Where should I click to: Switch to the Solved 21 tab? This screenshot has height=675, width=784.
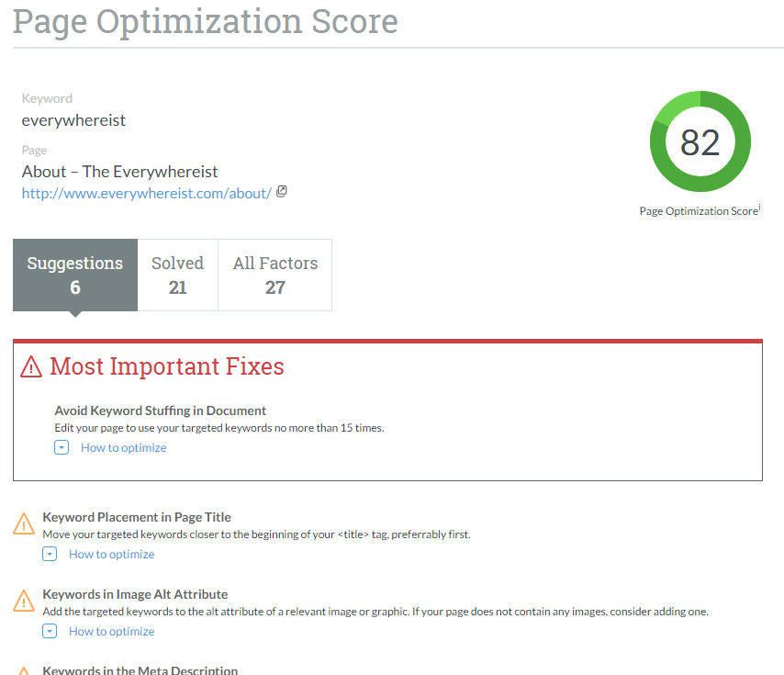177,275
